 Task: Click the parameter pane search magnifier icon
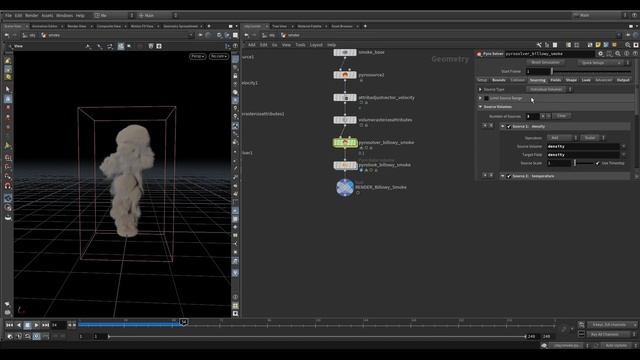pyautogui.click(x=618, y=53)
